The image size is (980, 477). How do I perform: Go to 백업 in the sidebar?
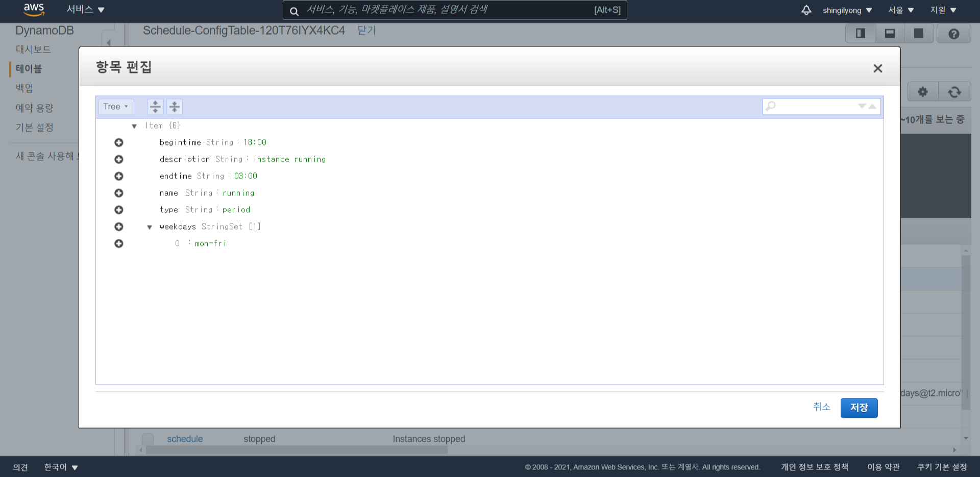click(24, 88)
